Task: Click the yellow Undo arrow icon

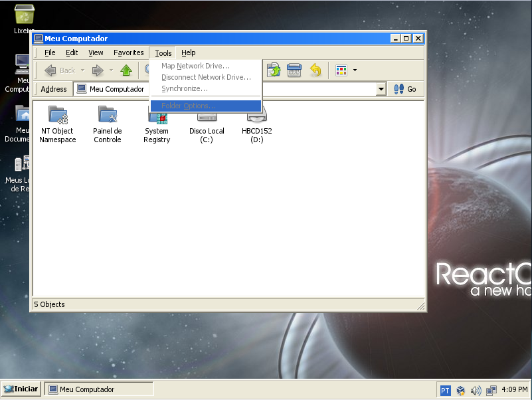Action: click(315, 70)
